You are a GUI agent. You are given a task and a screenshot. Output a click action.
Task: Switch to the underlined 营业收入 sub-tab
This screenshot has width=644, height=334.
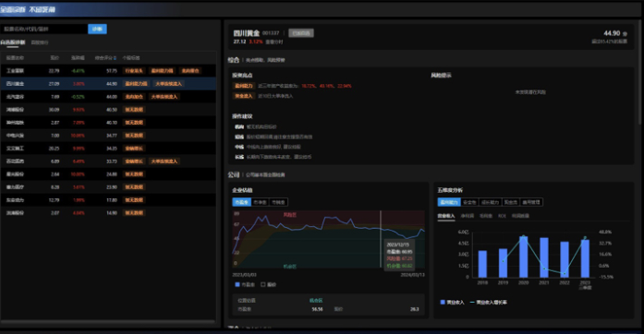[446, 216]
